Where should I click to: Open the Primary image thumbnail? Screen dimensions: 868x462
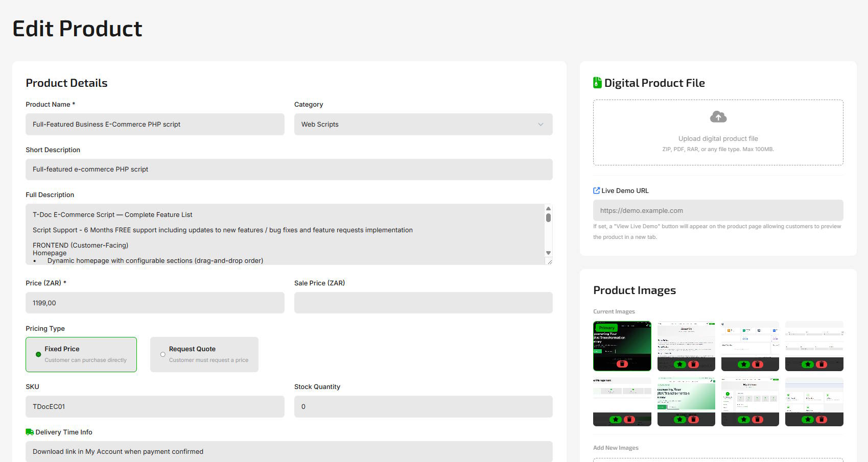(x=622, y=341)
